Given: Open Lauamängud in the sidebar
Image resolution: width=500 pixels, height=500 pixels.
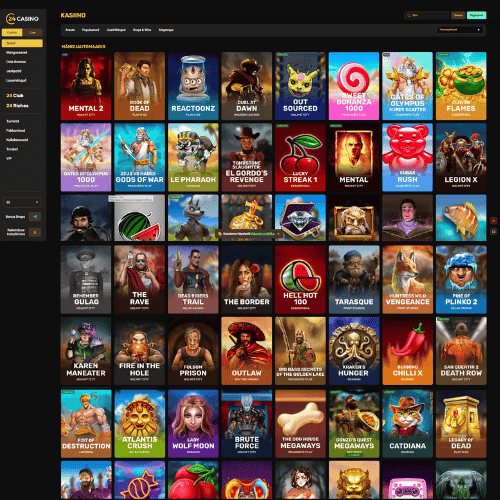Looking at the screenshot, I should point(16,80).
